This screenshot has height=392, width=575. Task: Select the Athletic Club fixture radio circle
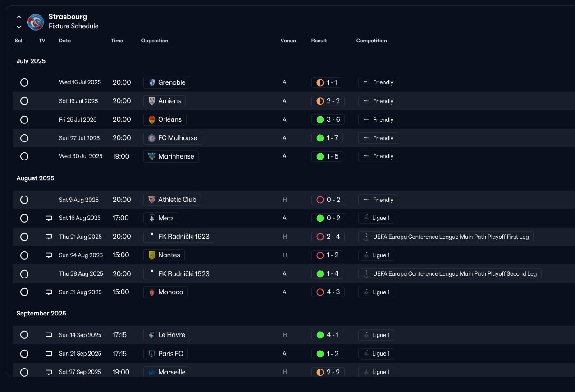[x=24, y=200]
